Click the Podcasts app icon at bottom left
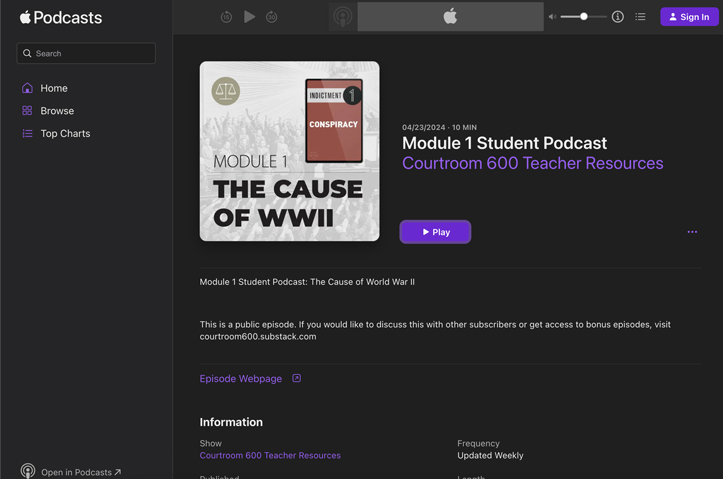Screen dimensions: 723x479 click(x=28, y=471)
